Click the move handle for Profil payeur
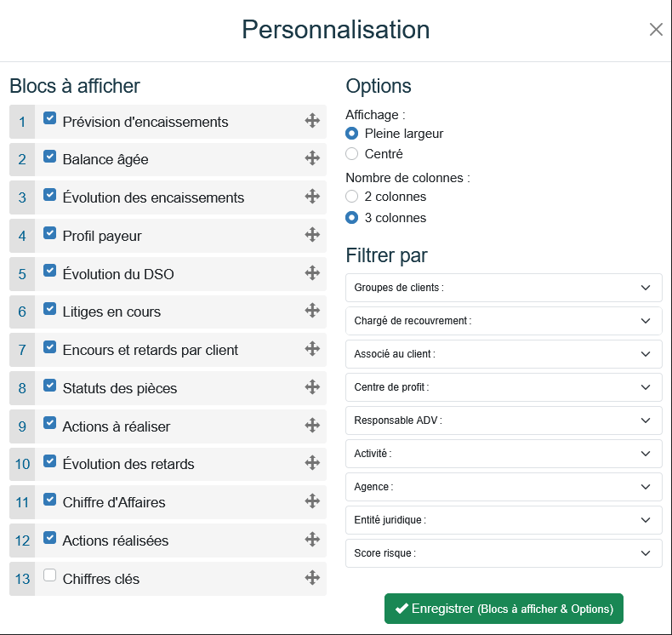The image size is (672, 635). [x=312, y=235]
